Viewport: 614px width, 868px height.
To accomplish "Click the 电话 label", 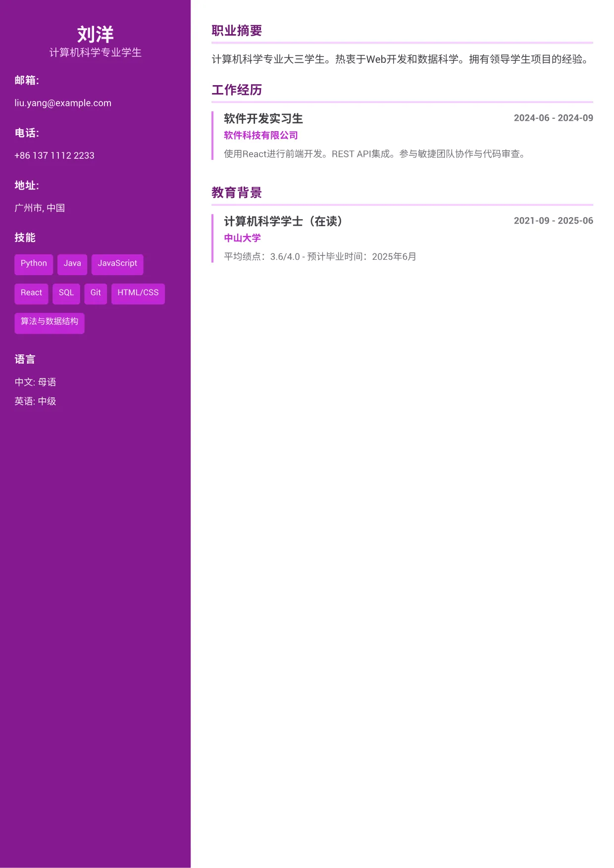I will (x=27, y=133).
